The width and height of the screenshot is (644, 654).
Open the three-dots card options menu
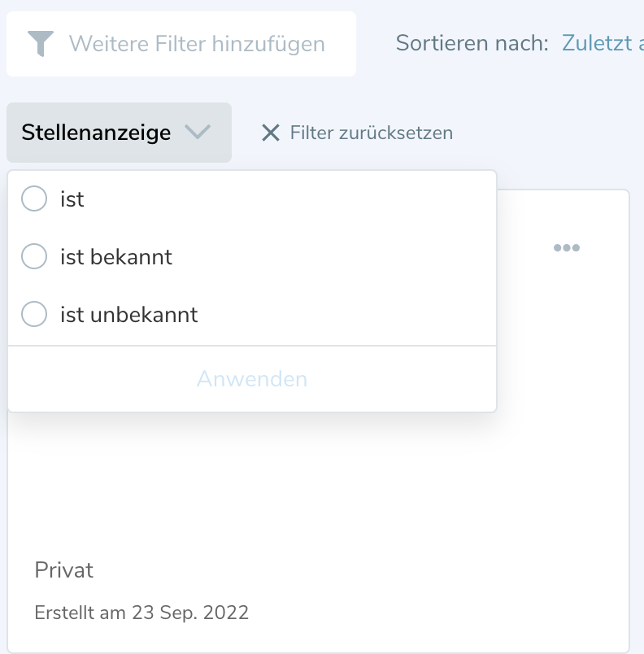click(x=566, y=248)
